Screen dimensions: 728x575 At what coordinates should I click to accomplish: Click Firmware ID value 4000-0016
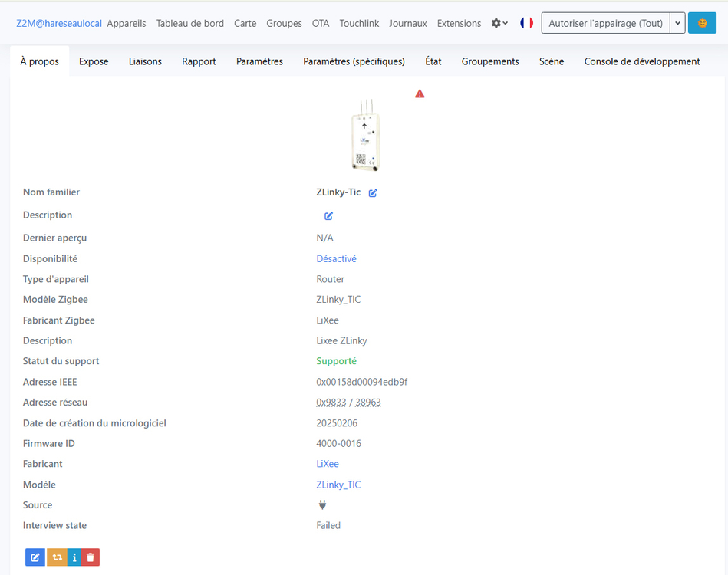(338, 444)
